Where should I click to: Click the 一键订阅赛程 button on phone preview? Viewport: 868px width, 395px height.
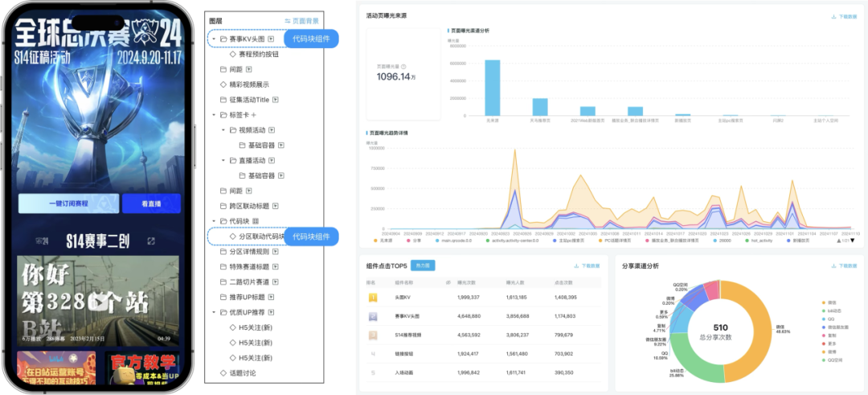pyautogui.click(x=68, y=204)
